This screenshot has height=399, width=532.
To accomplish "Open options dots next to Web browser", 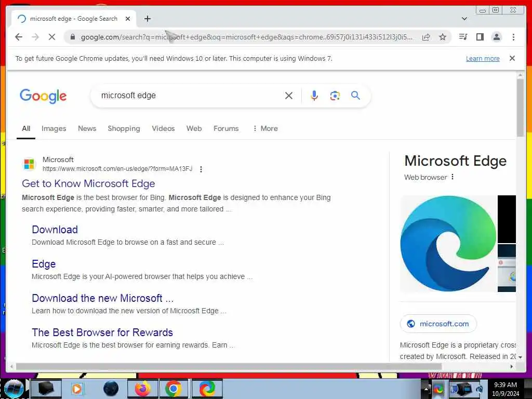I will pyautogui.click(x=453, y=177).
